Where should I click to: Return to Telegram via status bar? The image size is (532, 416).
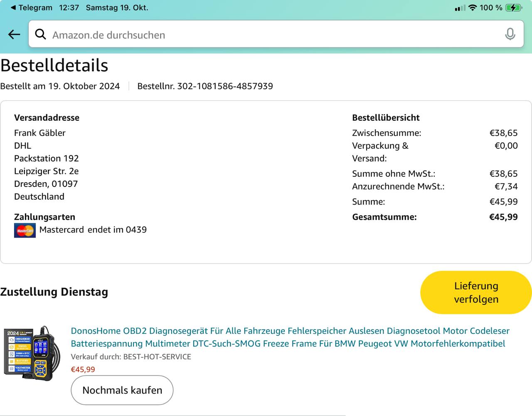(31, 7)
